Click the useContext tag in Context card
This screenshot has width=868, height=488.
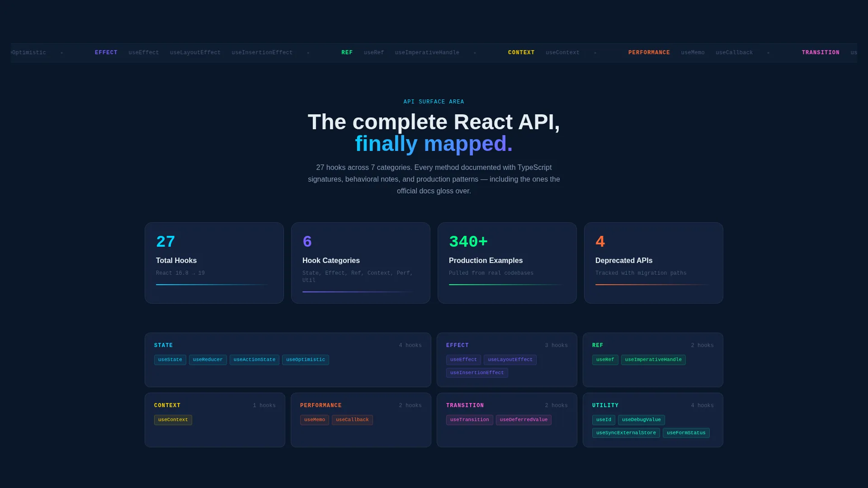tap(173, 420)
